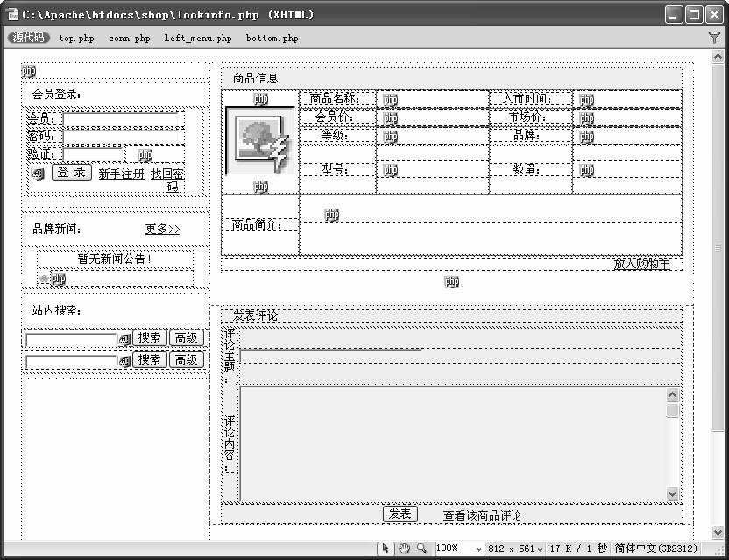729x560 pixels.
Task: Choose the Zoom magnifier tool
Action: [x=421, y=549]
